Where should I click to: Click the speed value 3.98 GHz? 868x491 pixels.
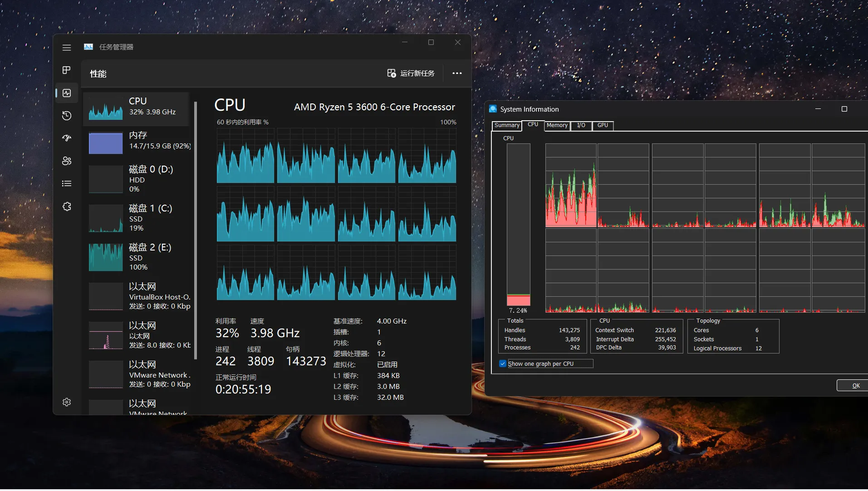(x=275, y=333)
